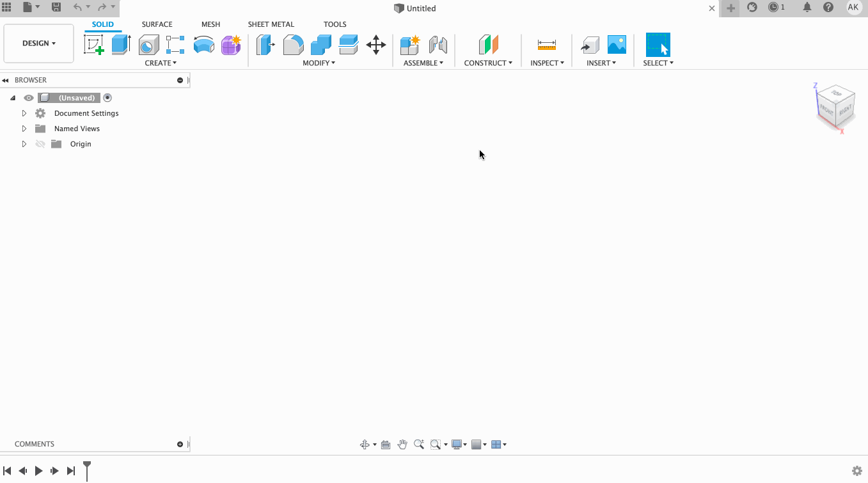Open the Create dropdown menu
The image size is (868, 483).
tap(161, 63)
